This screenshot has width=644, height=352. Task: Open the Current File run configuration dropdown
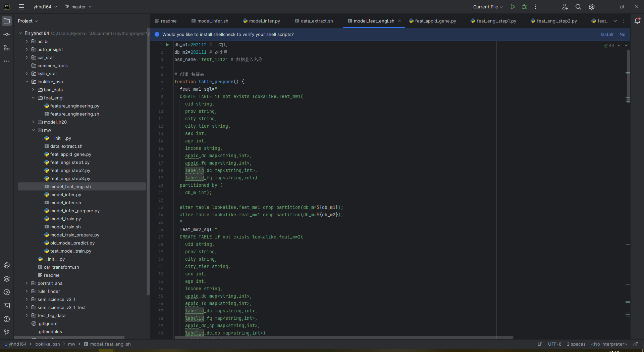pyautogui.click(x=488, y=7)
